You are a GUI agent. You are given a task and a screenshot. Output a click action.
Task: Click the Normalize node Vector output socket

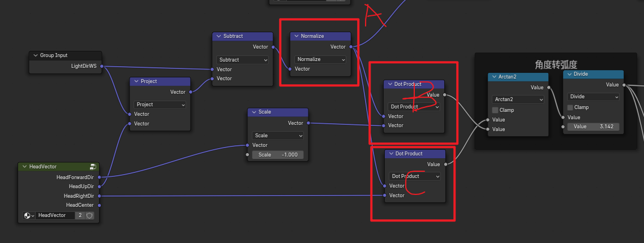(351, 47)
